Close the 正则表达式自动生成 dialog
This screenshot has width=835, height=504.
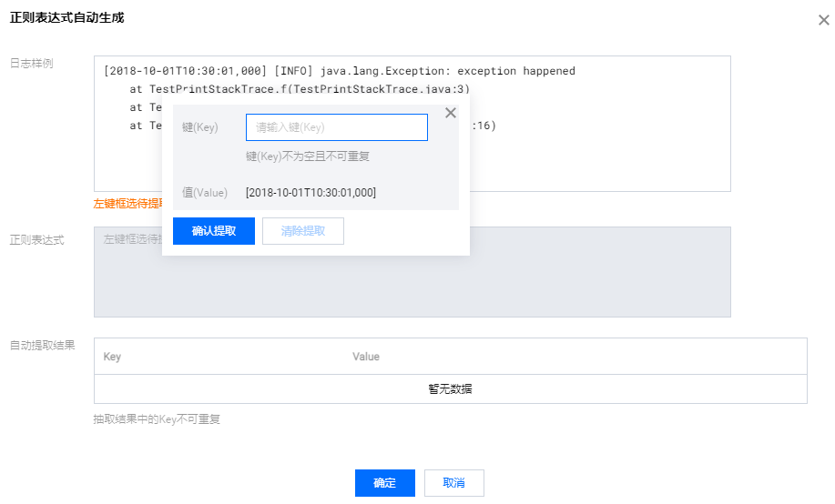click(x=823, y=20)
